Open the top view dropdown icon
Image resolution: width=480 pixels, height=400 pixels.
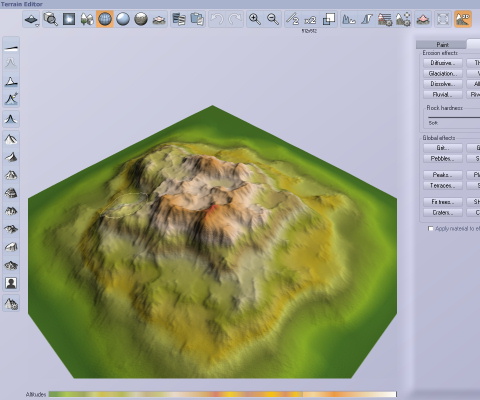[31, 19]
